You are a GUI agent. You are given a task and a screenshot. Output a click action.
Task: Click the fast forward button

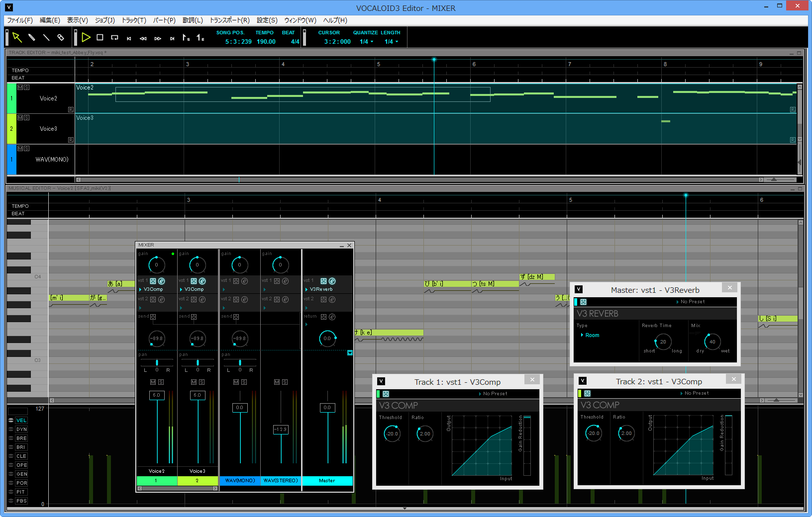point(158,38)
